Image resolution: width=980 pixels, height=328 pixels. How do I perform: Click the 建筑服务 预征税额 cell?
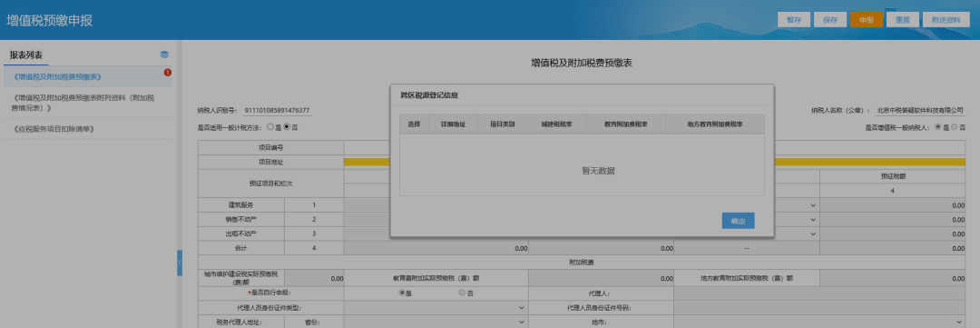(x=893, y=205)
